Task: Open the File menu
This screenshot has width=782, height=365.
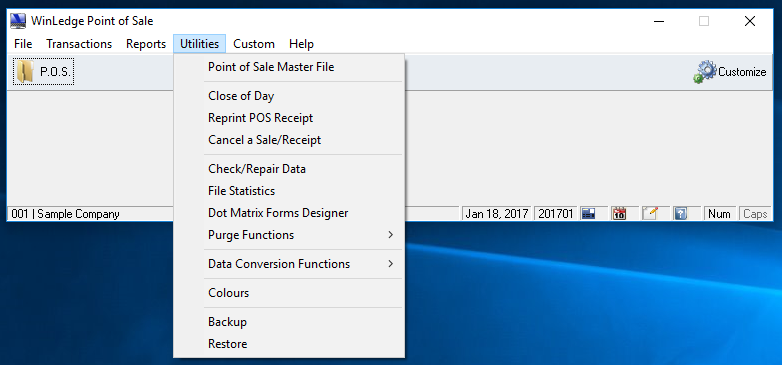Action: click(x=23, y=44)
